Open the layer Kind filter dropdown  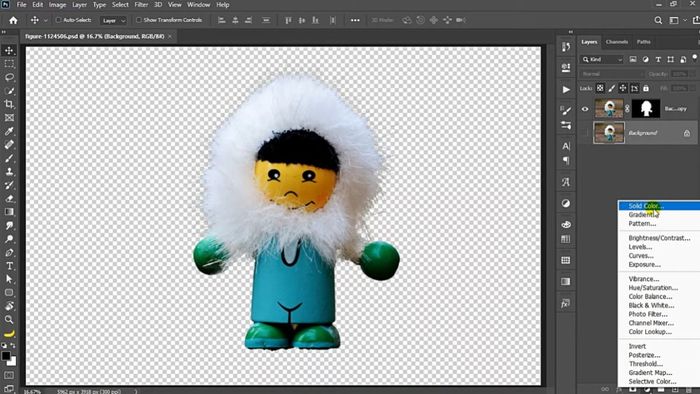point(602,59)
